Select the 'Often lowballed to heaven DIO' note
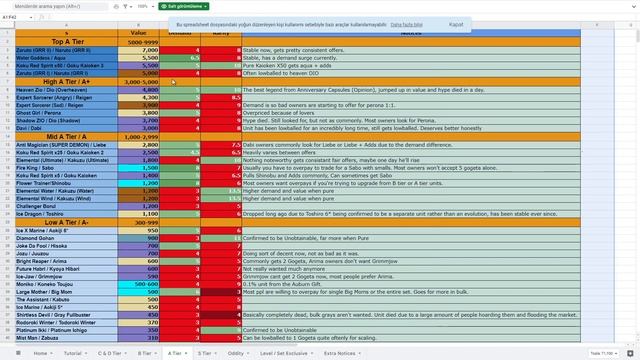 (411, 73)
